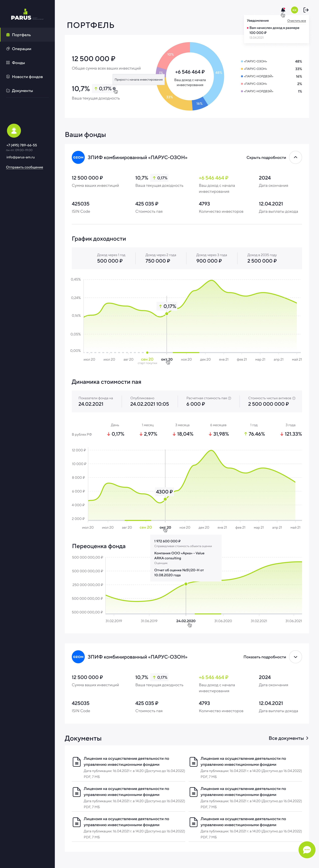Click Скрыть подробности label
Screen dimensions: 319x868
pyautogui.click(x=266, y=158)
